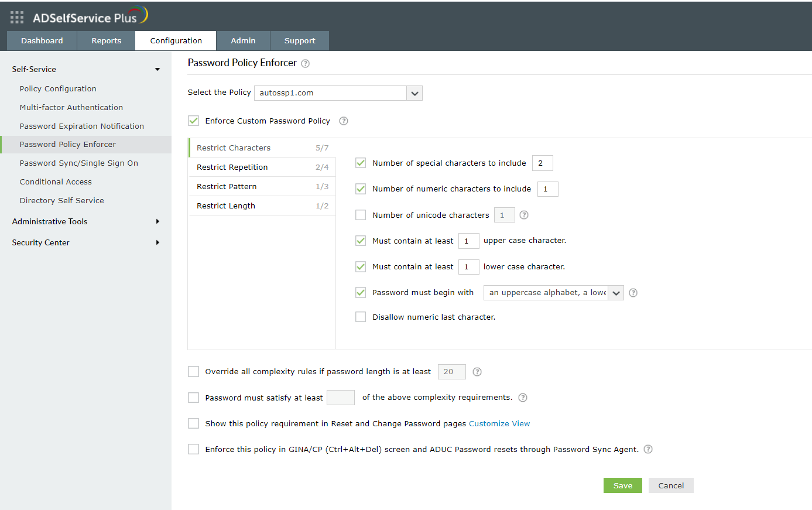Click the Save button
Viewport: 812px width, 510px height.
[x=622, y=485]
